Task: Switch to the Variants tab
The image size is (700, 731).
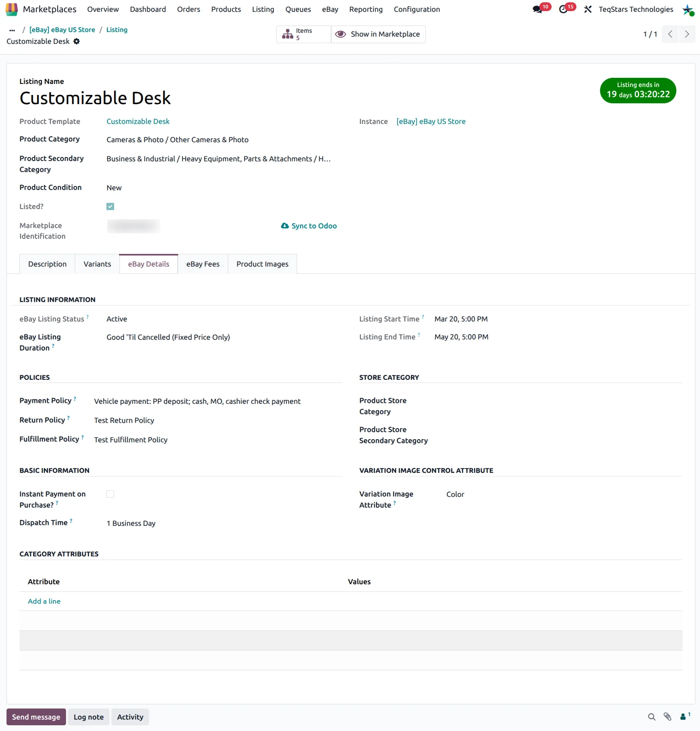Action: pos(97,264)
